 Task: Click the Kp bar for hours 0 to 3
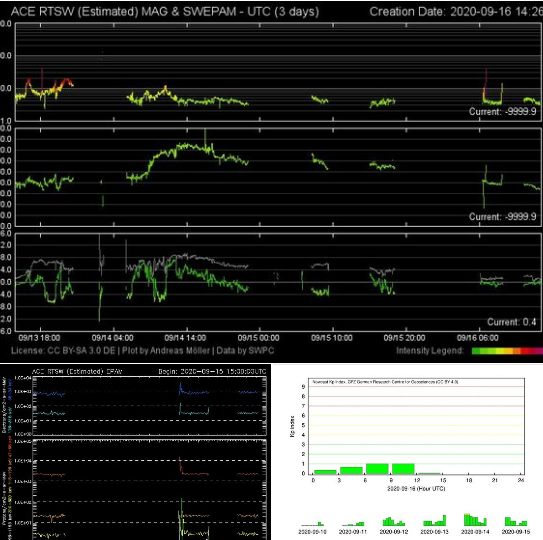click(325, 472)
